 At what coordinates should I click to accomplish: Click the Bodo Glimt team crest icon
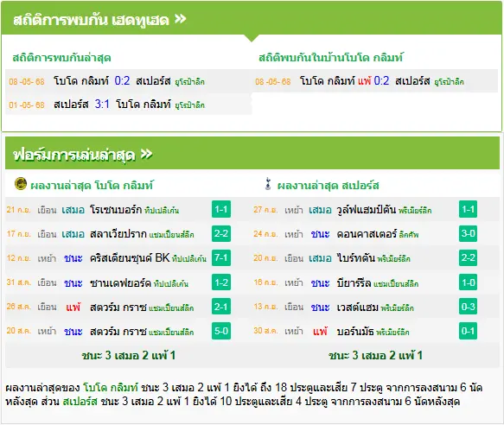point(21,184)
